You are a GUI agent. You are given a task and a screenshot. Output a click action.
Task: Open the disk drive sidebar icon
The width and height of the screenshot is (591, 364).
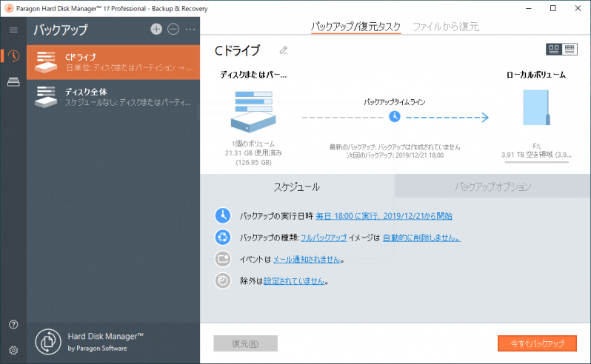coord(13,82)
